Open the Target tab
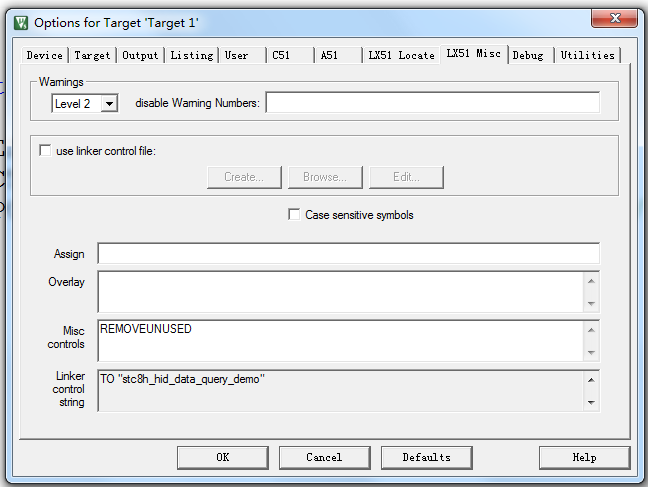Image resolution: width=648 pixels, height=487 pixels. pyautogui.click(x=92, y=55)
